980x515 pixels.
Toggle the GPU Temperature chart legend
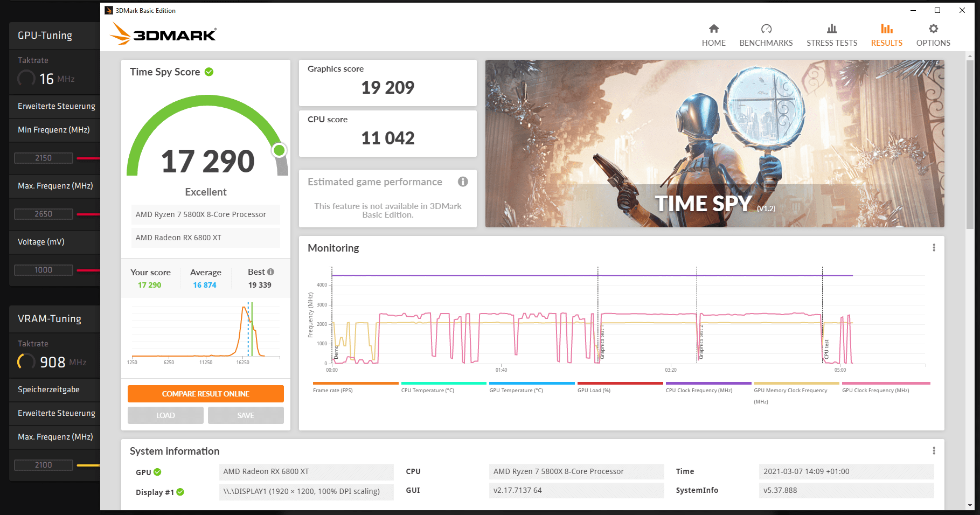[x=532, y=388]
